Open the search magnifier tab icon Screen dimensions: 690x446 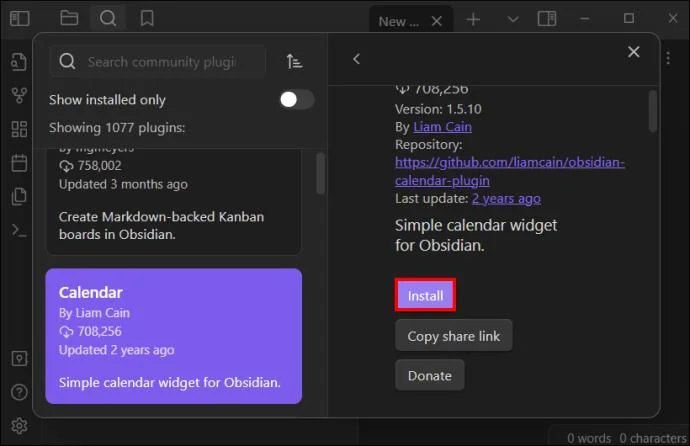point(108,18)
